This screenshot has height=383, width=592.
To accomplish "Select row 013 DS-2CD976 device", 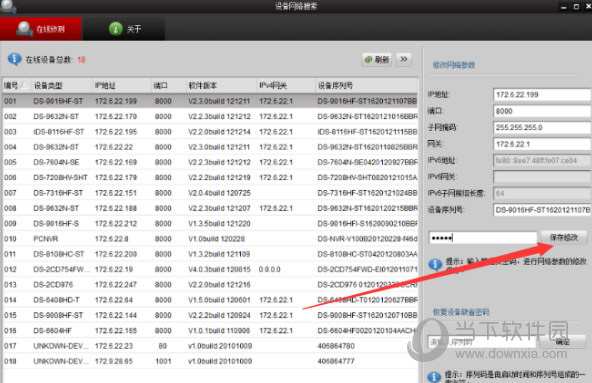I will (210, 285).
